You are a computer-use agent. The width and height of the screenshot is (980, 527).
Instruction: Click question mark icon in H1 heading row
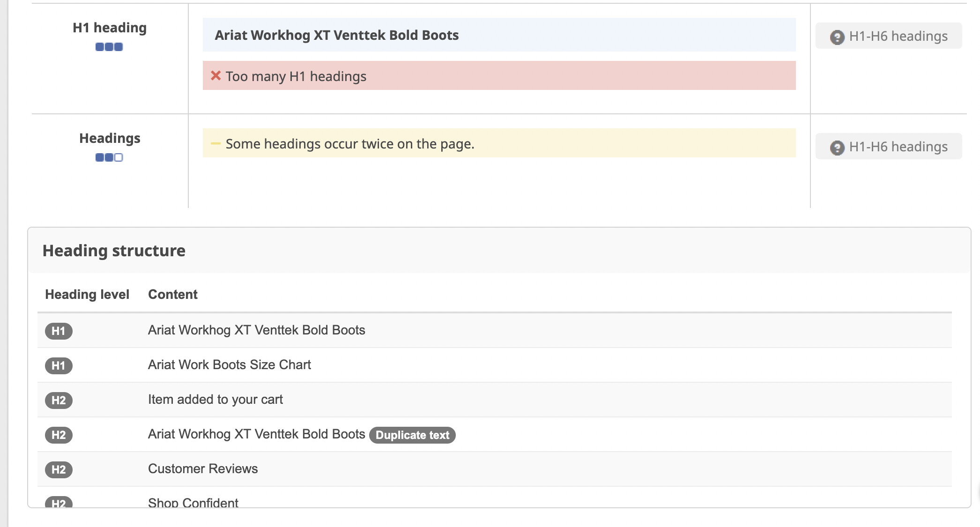pyautogui.click(x=837, y=37)
